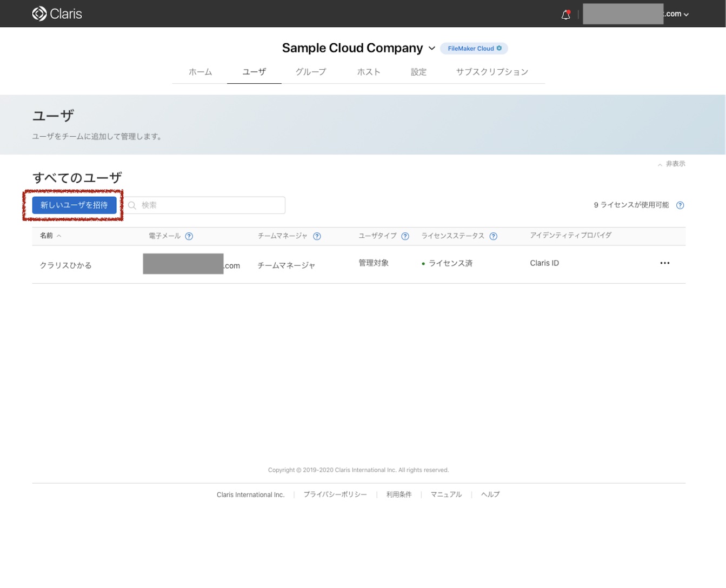Viewport: 726px width, 588px height.
Task: Click the Claris logo
Action: pyautogui.click(x=57, y=14)
